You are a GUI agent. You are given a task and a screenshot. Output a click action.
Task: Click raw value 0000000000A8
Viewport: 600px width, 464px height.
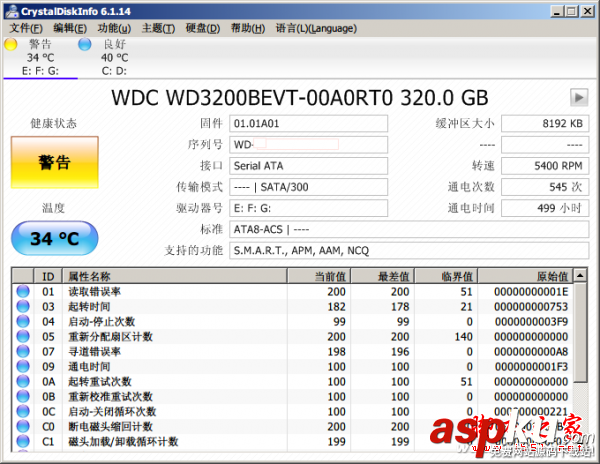pyautogui.click(x=531, y=352)
